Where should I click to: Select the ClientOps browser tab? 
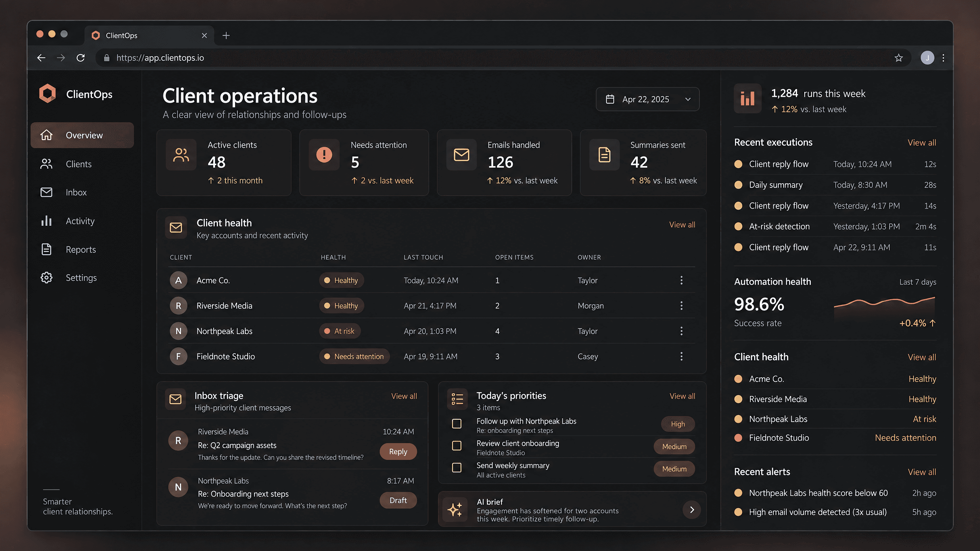pyautogui.click(x=149, y=36)
